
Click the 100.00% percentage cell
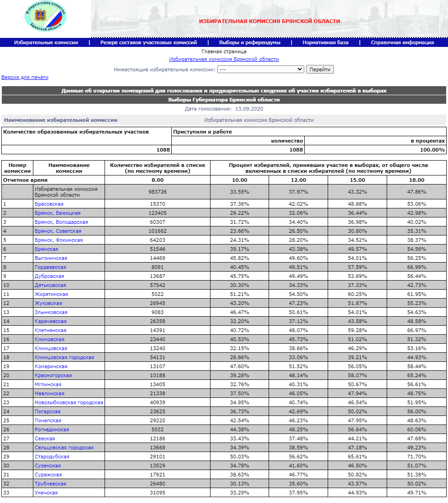coord(375,150)
